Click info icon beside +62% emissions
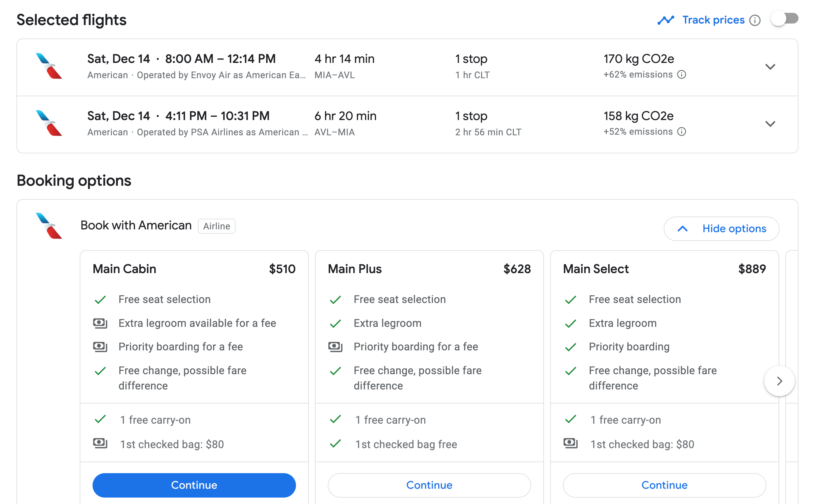 tap(682, 74)
